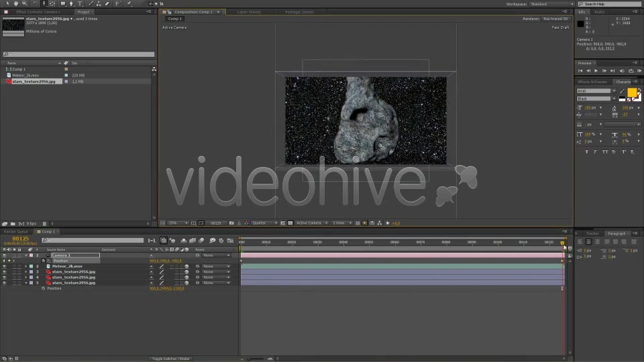Play the preview with play button
This screenshot has height=362, width=644.
pyautogui.click(x=596, y=70)
